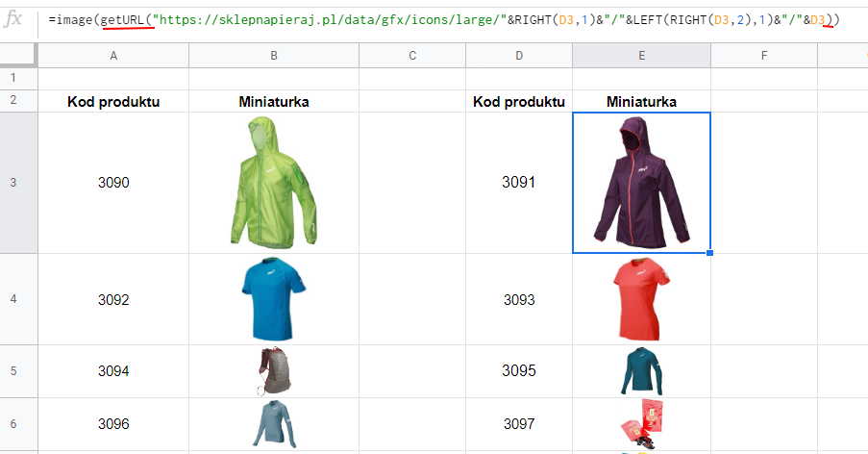This screenshot has width=868, height=454.
Task: Select the dark teal long-sleeve thumbnail
Action: [641, 371]
